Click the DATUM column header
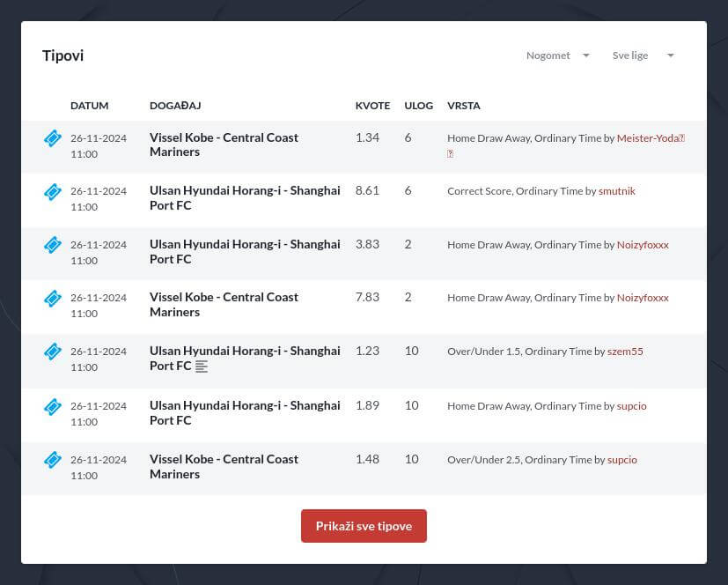 [x=89, y=106]
